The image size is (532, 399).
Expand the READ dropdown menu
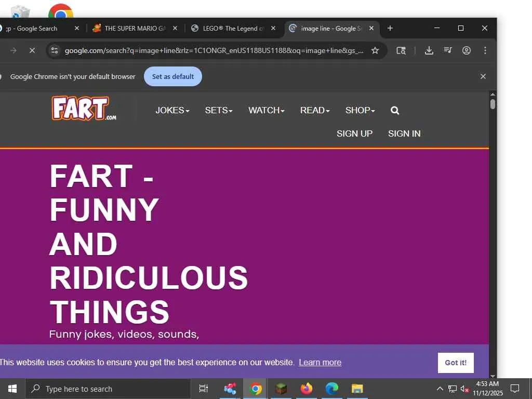tap(315, 110)
